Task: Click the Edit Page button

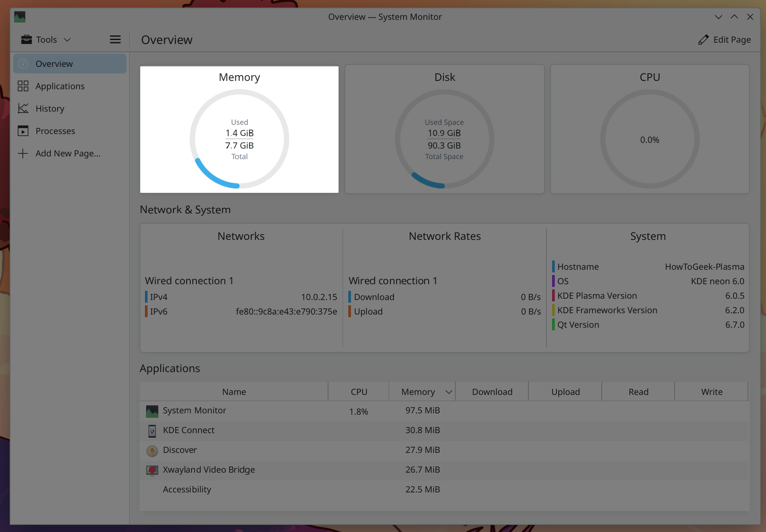Action: 724,39
